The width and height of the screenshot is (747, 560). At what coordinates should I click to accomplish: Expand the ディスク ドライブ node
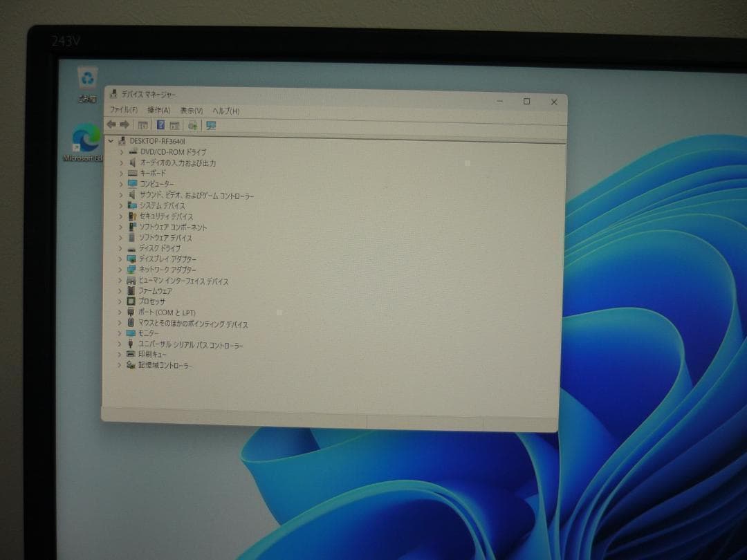coord(120,248)
